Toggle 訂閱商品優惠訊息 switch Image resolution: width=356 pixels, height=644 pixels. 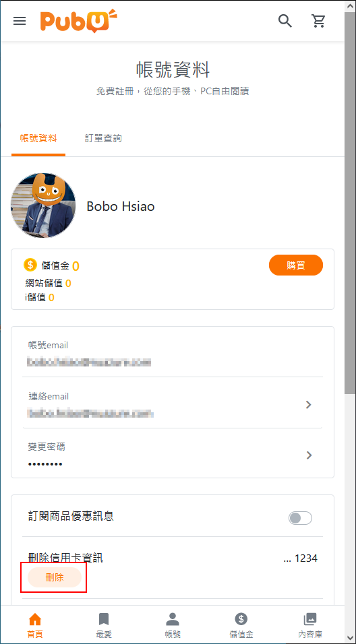(x=300, y=518)
